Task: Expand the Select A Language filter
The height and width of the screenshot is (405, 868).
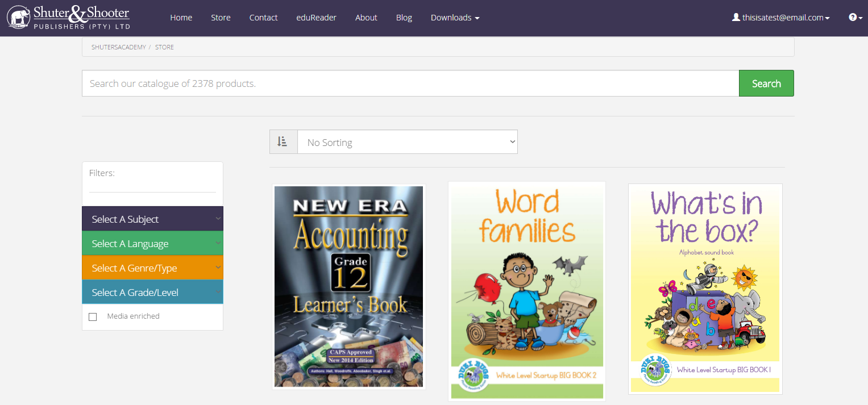Action: click(x=152, y=243)
